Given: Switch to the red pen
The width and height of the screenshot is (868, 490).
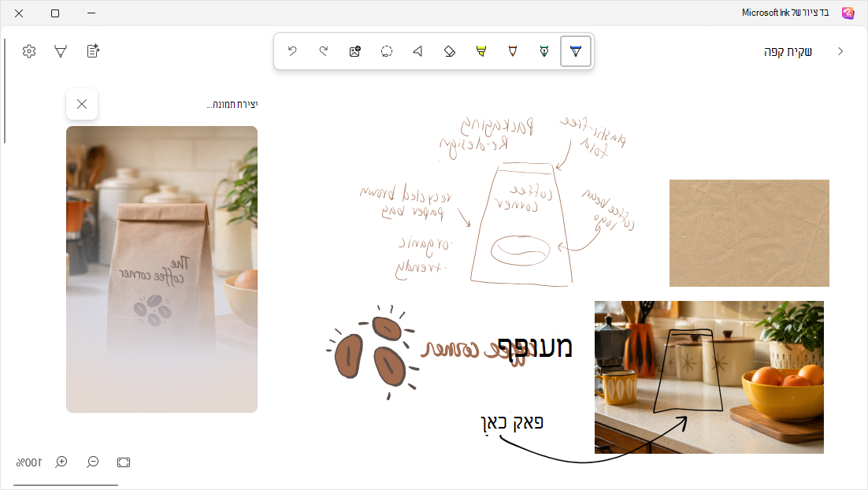Looking at the screenshot, I should [x=513, y=51].
